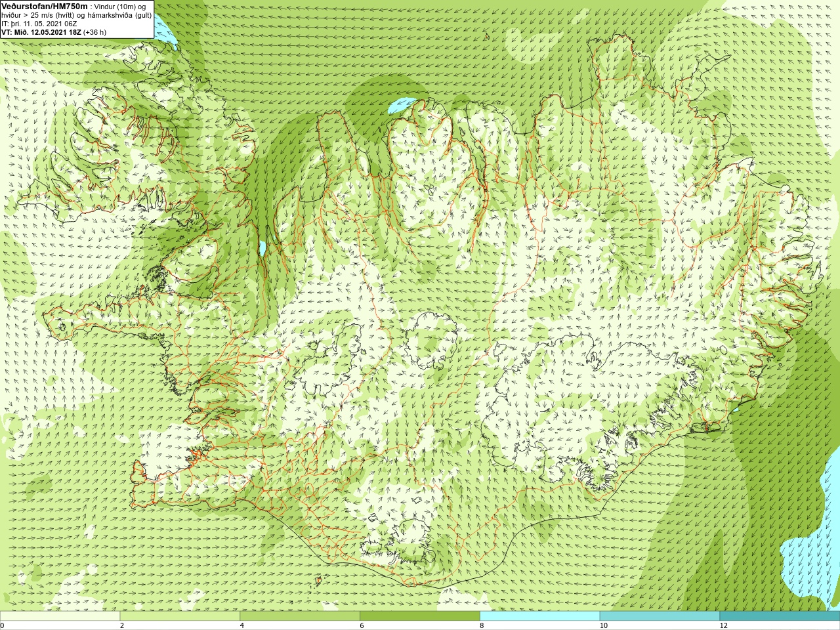Select the light green 2–4 legend swatch
The width and height of the screenshot is (840, 630).
[x=180, y=616]
